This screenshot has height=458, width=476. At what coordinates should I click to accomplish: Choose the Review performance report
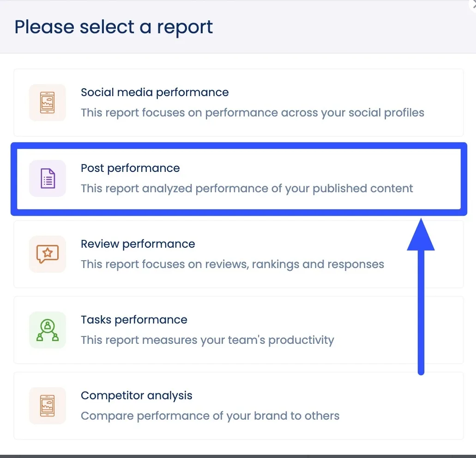(238, 254)
